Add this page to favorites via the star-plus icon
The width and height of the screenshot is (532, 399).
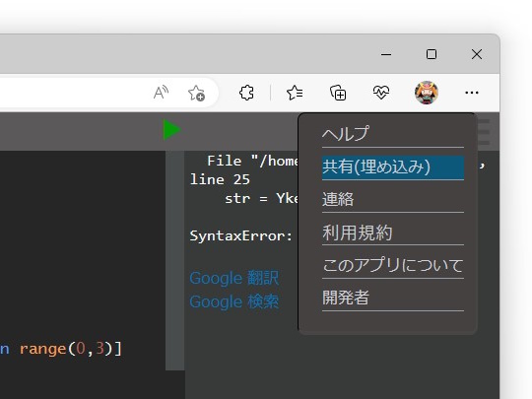[196, 93]
